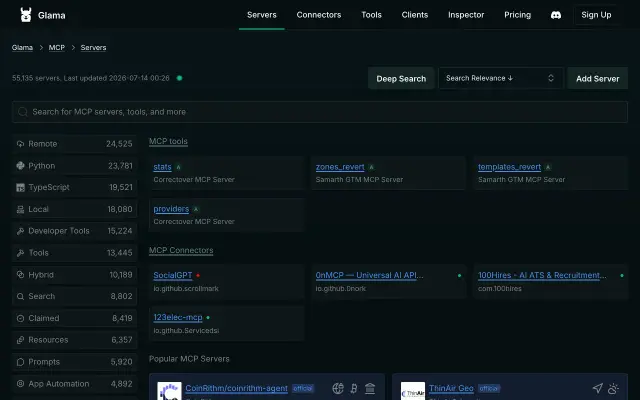Click the A grade badge next to zones_revert
Viewport: 640px width, 400px height.
pyautogui.click(x=371, y=167)
